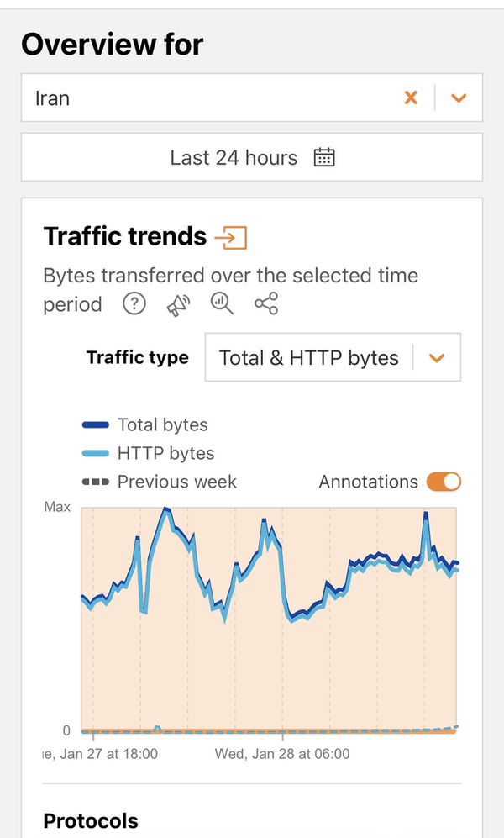Click the orange annotation bar along chart bottom

[x=269, y=731]
